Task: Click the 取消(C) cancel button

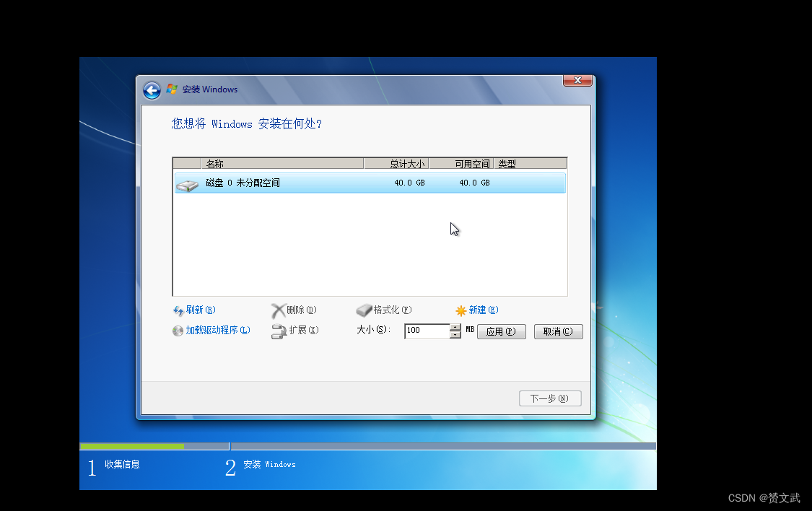Action: pyautogui.click(x=558, y=331)
